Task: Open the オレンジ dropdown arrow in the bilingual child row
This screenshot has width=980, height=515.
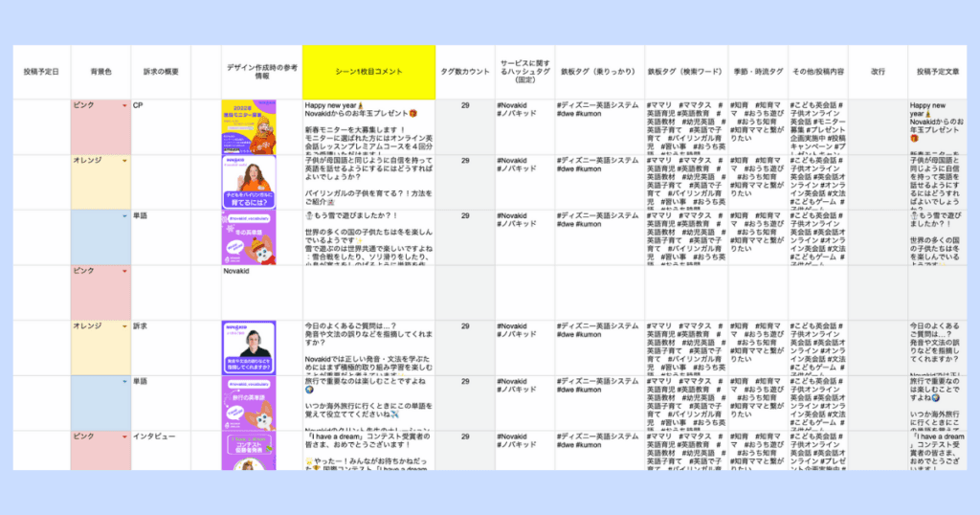Action: point(124,161)
